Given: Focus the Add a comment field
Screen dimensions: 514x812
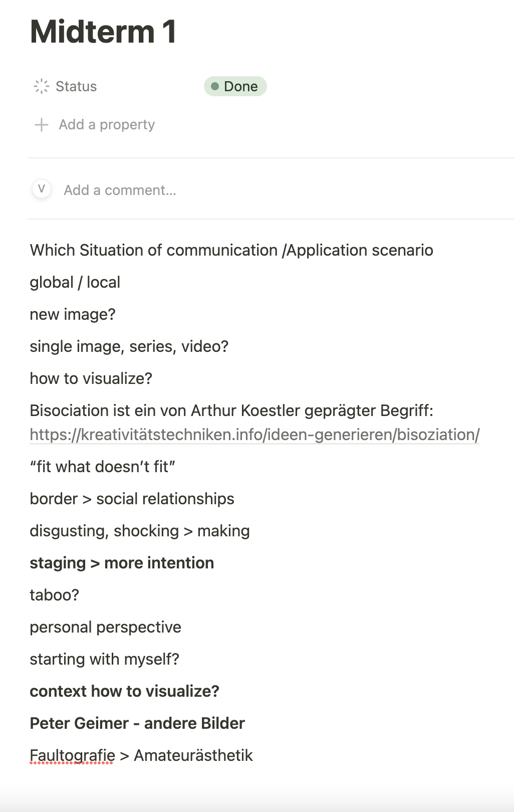Looking at the screenshot, I should (x=120, y=190).
